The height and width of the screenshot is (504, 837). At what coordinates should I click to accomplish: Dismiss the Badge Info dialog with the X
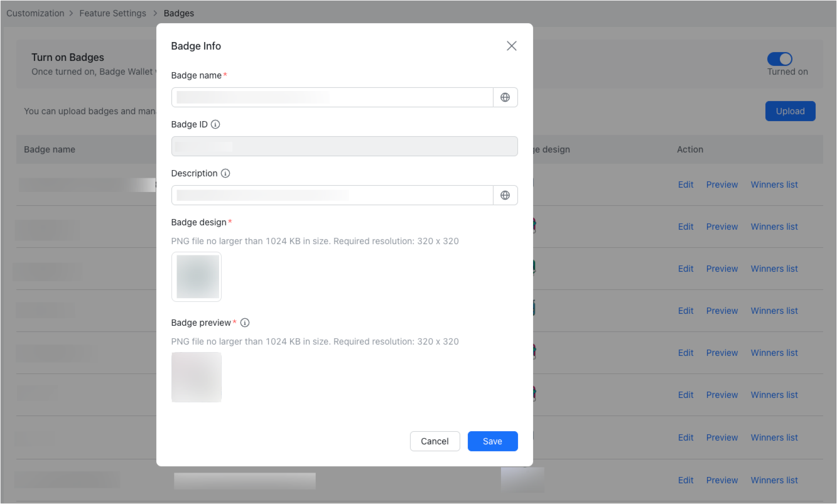[511, 46]
